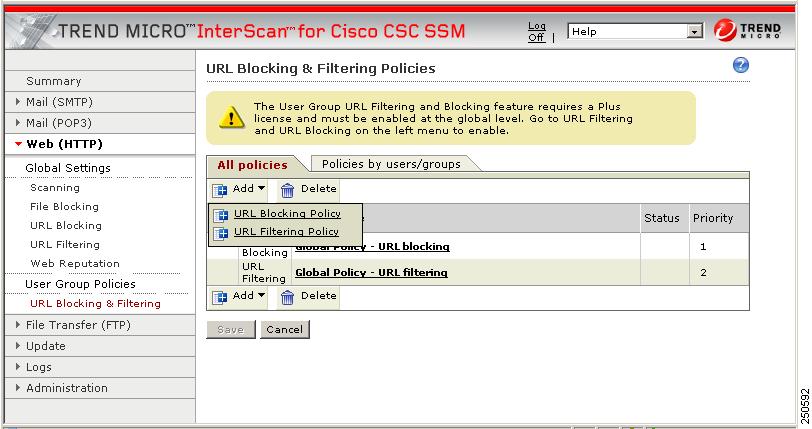This screenshot has height=429, width=812.
Task: Expand the File Transfer (FTP) arrow
Action: coord(18,325)
